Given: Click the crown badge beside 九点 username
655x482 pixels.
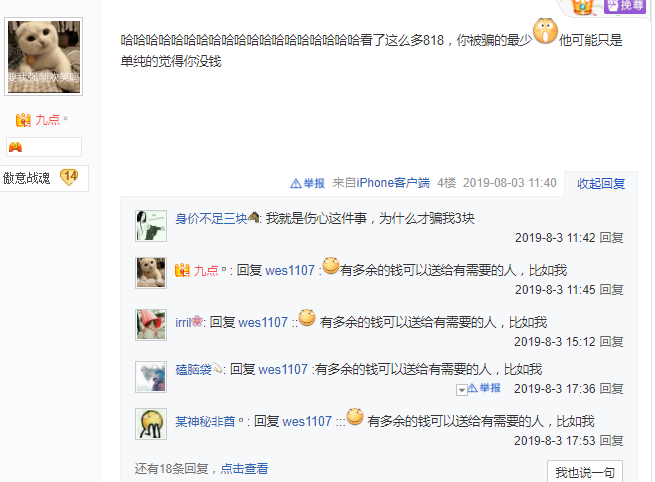Looking at the screenshot, I should [23, 120].
